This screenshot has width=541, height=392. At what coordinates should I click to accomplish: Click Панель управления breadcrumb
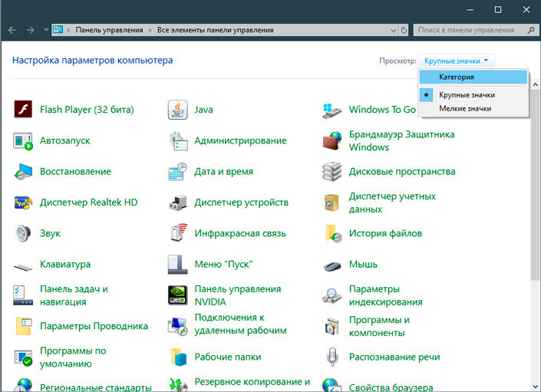tap(109, 30)
